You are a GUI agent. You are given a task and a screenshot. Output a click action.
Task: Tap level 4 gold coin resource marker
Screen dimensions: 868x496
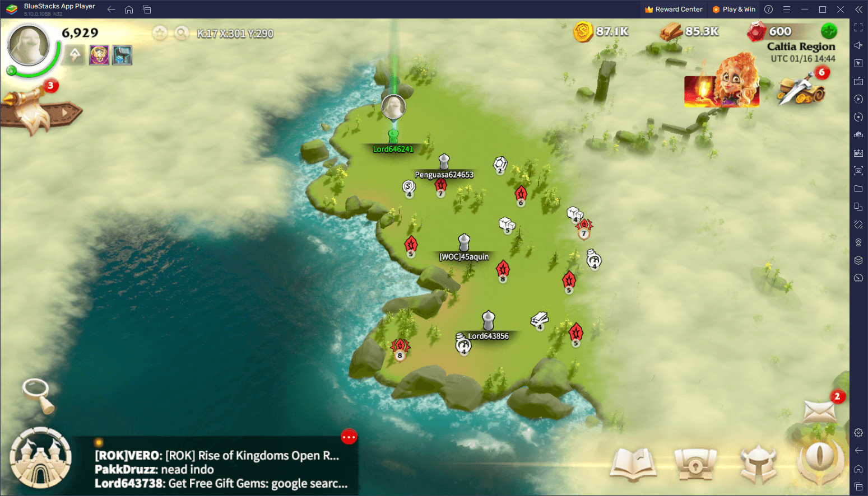(x=409, y=189)
